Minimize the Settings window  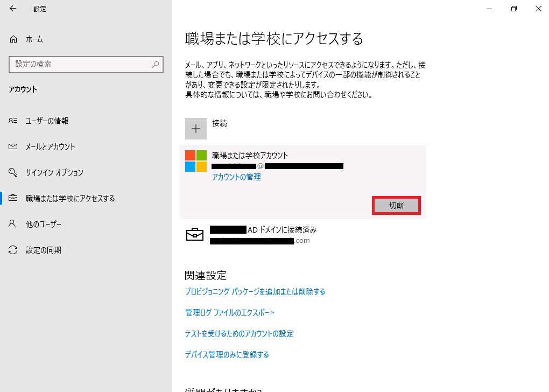489,9
